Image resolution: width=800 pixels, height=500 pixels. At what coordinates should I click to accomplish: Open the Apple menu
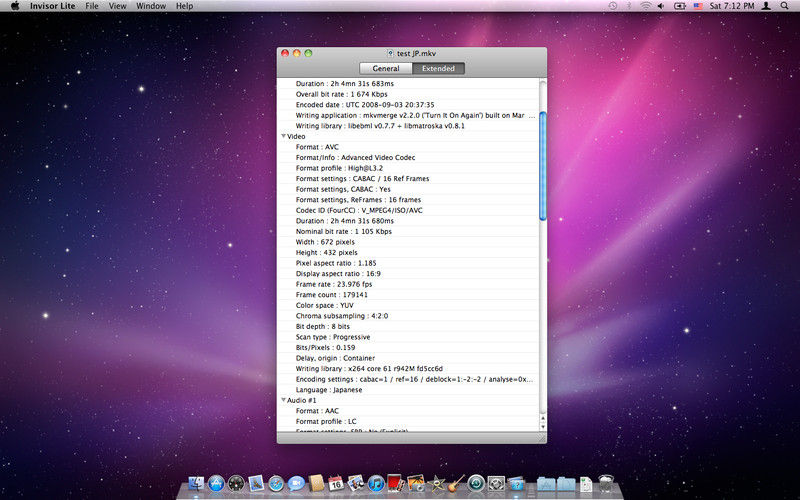15,6
